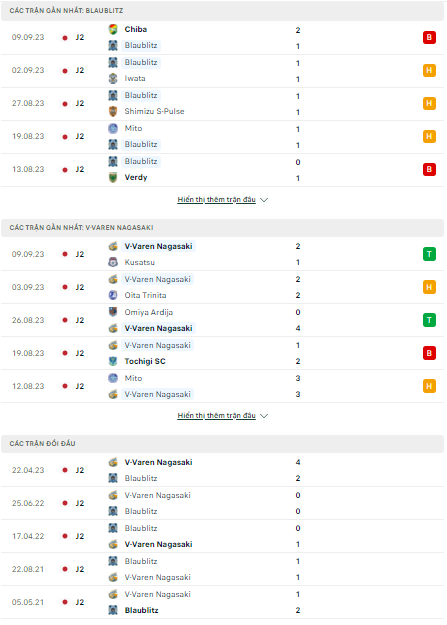Open 'Hiển thị thêm trận đấu' under Blaublitz
Screen dimensions: 447x625
pyautogui.click(x=216, y=200)
